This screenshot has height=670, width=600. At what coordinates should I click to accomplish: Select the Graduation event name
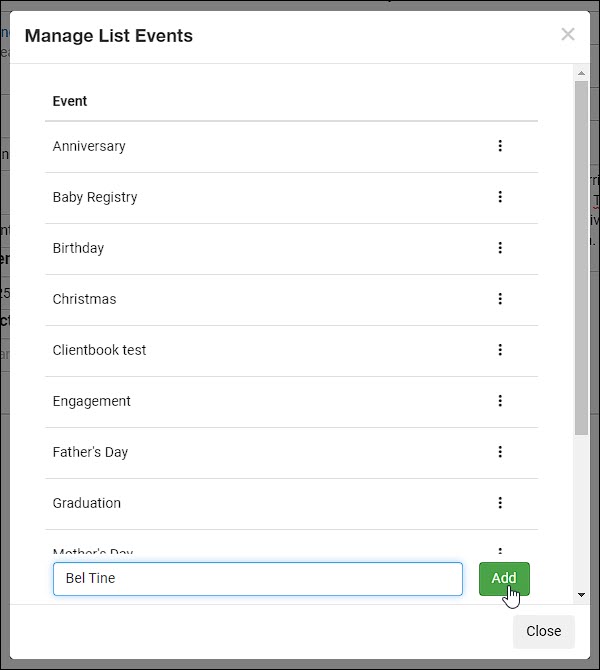(x=87, y=503)
